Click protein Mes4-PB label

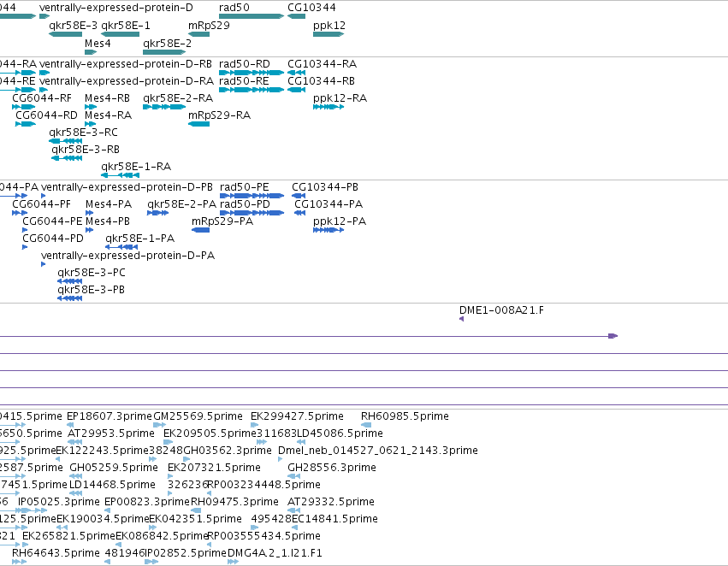pos(108,221)
